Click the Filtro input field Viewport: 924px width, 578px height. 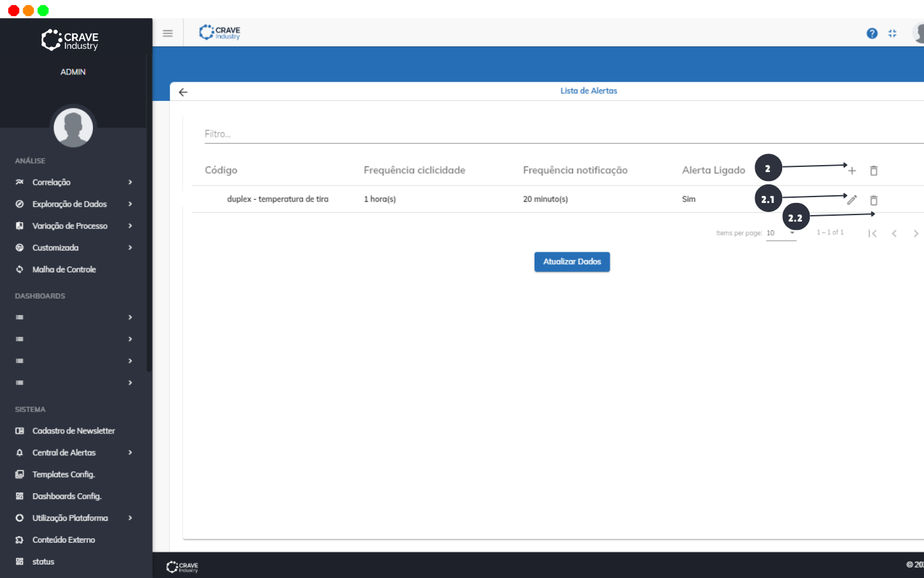pos(563,134)
